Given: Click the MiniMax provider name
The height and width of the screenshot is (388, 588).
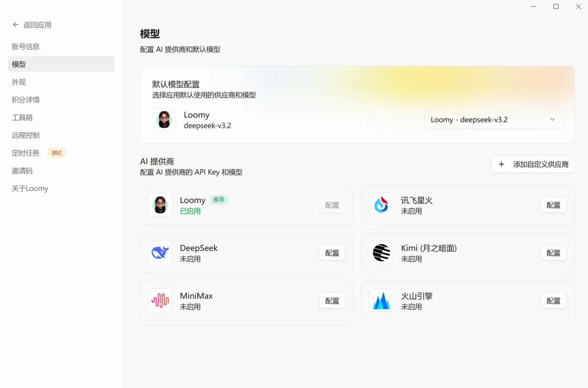Looking at the screenshot, I should 196,296.
